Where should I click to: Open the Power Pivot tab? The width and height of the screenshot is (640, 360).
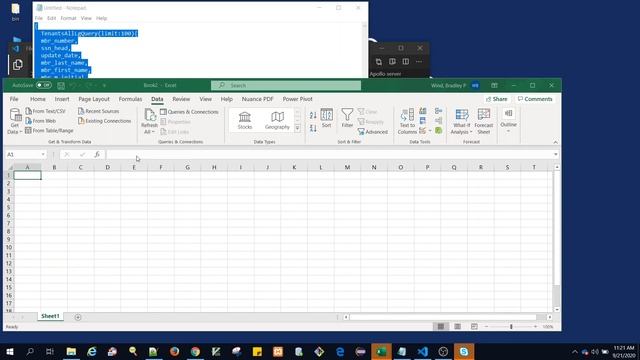tap(298, 99)
